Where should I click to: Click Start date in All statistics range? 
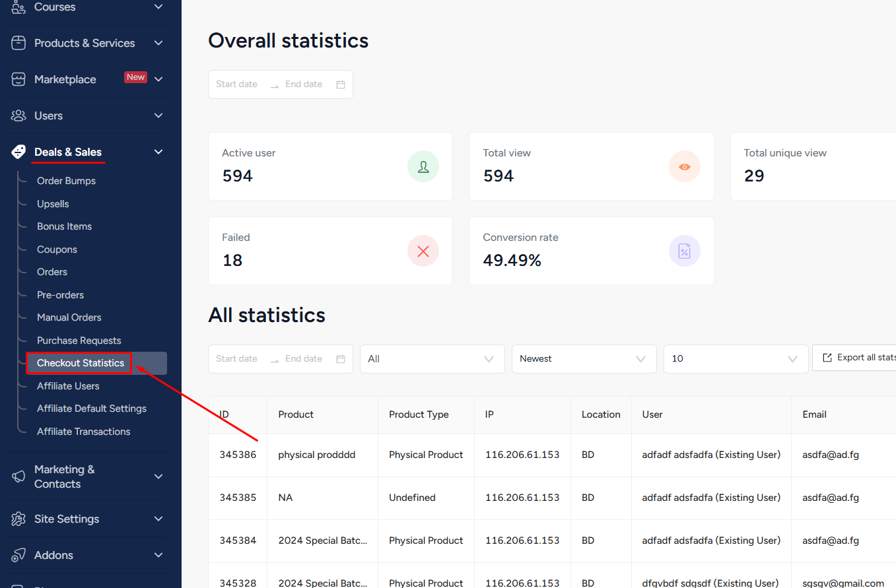(236, 359)
